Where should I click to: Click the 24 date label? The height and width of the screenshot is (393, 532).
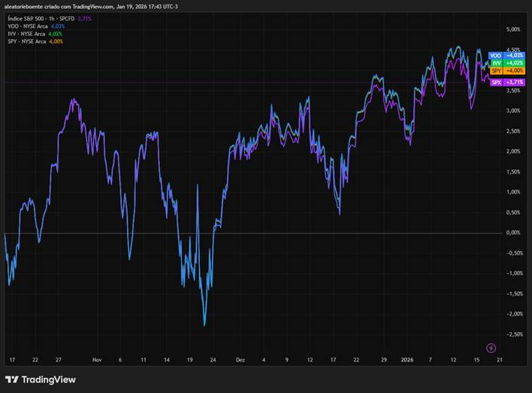click(213, 360)
